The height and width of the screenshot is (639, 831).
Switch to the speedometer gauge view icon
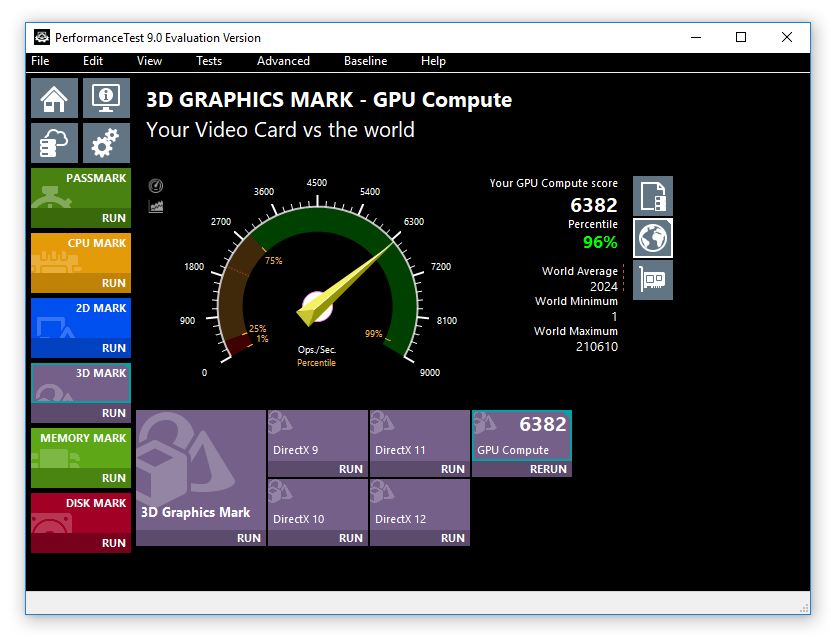click(x=156, y=186)
